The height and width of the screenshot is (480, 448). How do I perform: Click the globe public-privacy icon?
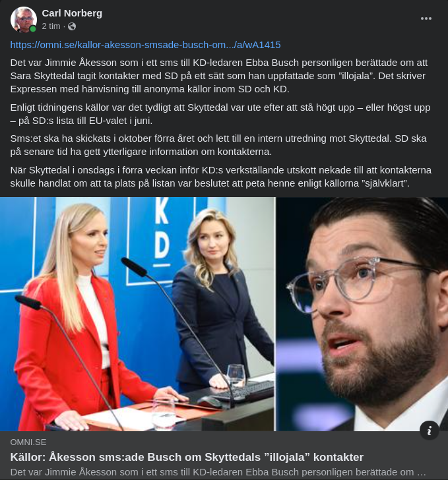(72, 26)
